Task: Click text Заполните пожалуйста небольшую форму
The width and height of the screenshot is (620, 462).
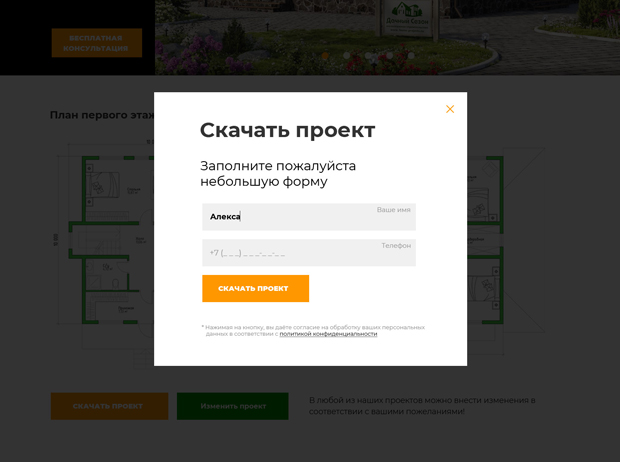Action: (278, 174)
